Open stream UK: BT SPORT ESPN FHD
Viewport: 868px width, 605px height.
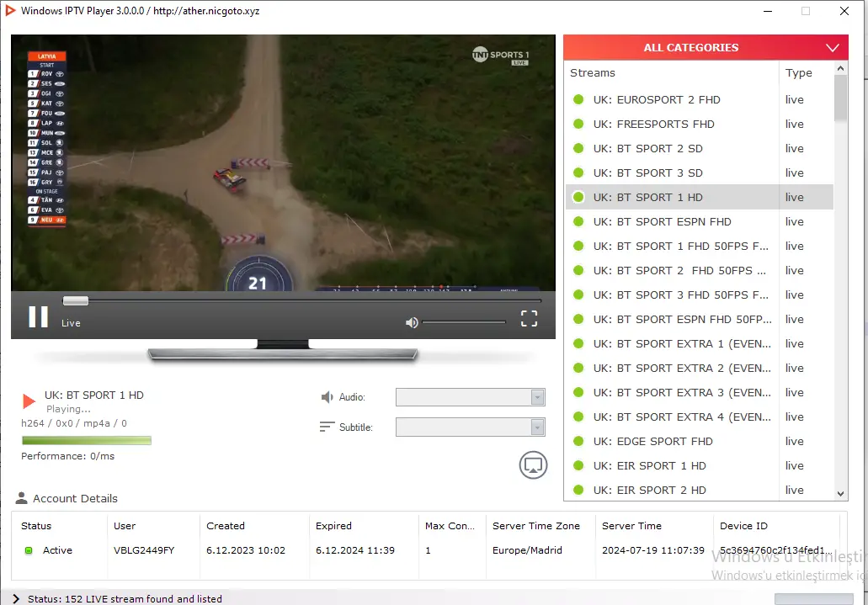(699, 221)
